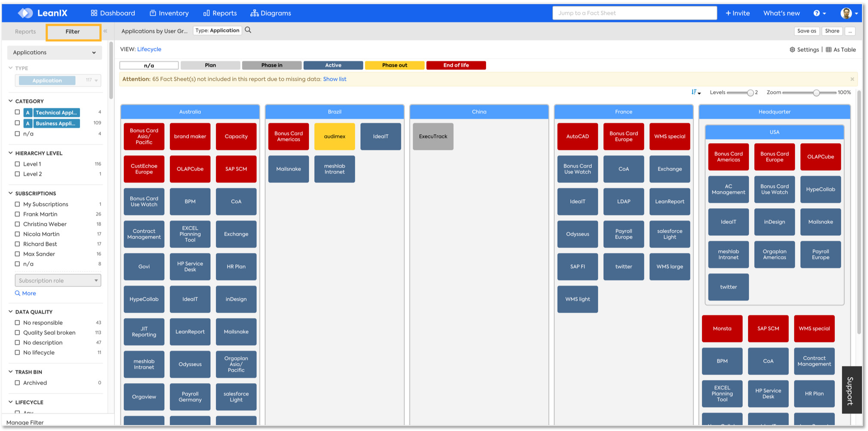Click the USA group header
The height and width of the screenshot is (431, 868).
(775, 132)
